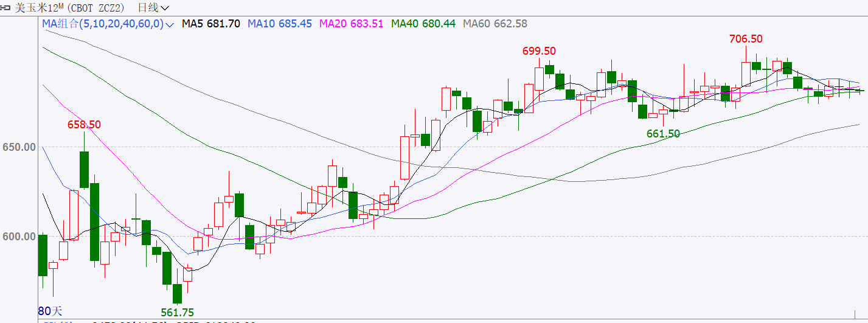Click the 650.00 price axis label

[x=19, y=147]
